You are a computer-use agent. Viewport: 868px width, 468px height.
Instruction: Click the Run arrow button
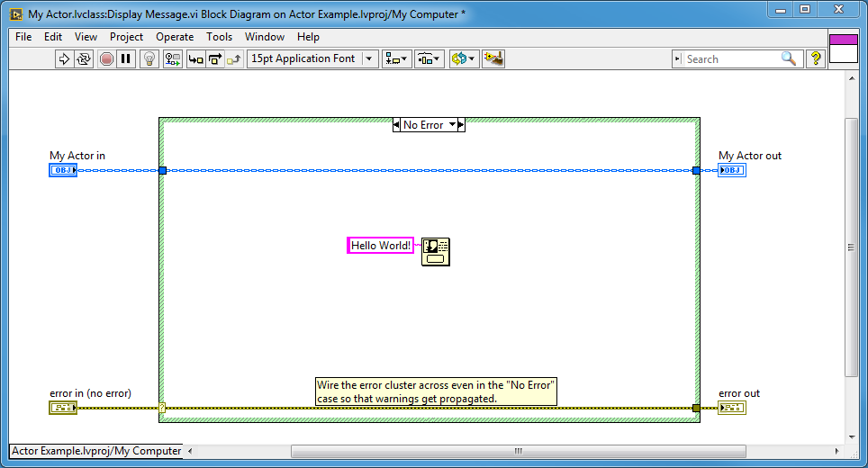click(x=64, y=58)
